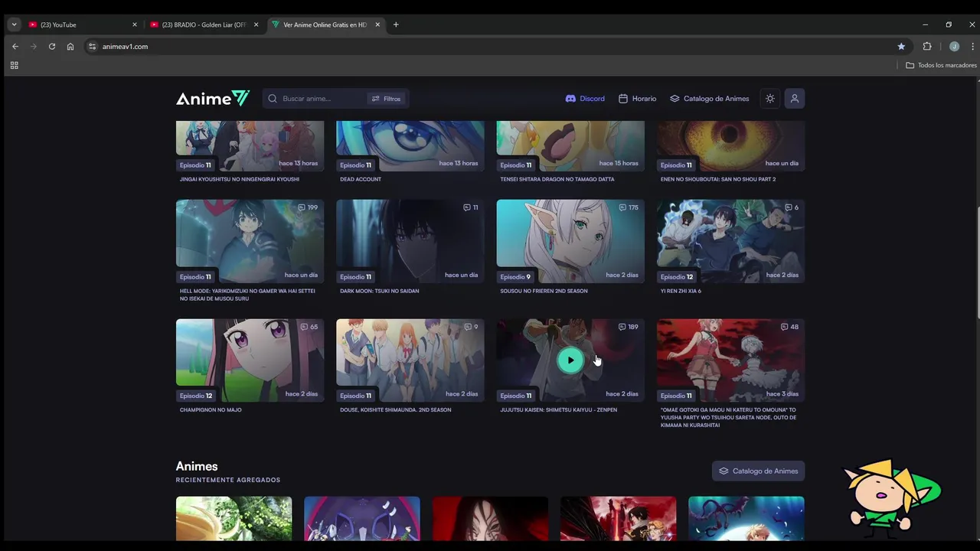Click Episodio 12 badge on Yi Ren Zhi Xia
The width and height of the screenshot is (980, 551).
(677, 276)
